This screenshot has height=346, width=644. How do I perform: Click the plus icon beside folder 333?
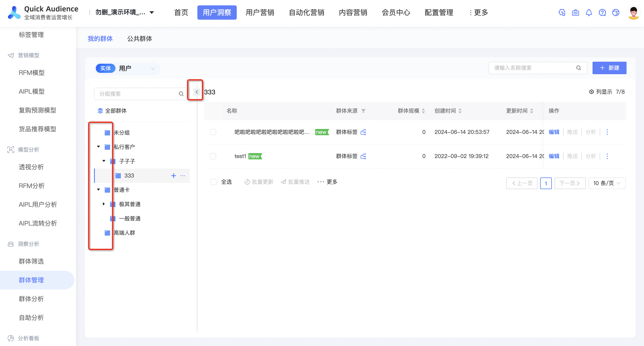click(173, 175)
